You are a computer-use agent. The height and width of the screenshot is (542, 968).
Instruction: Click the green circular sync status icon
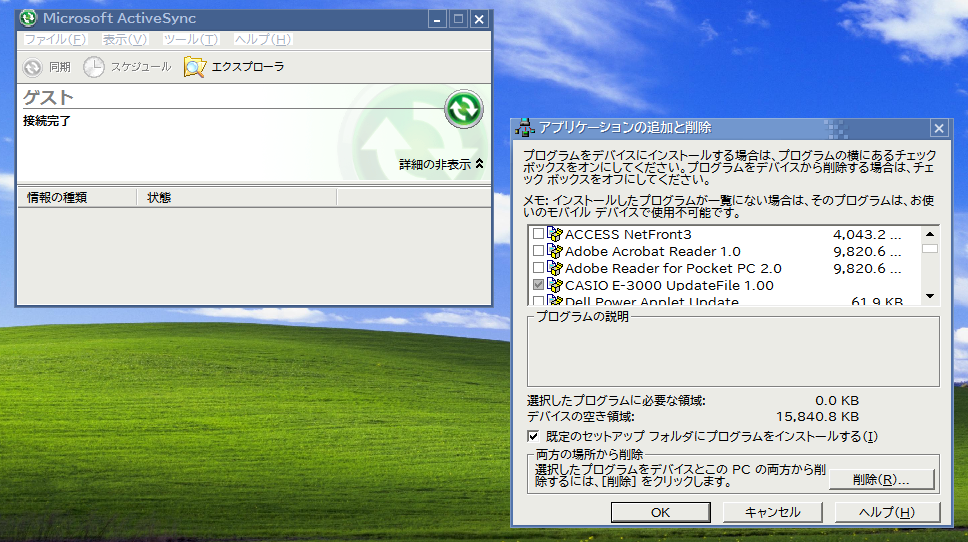tap(463, 108)
